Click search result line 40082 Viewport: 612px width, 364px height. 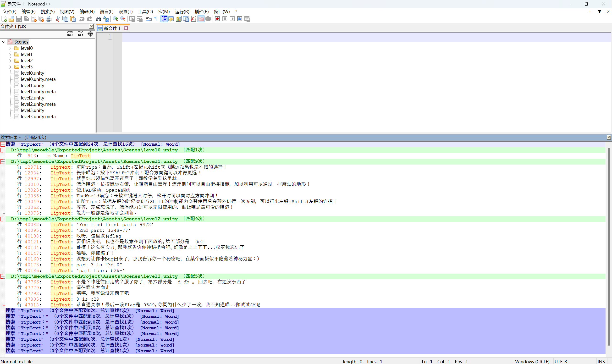coord(305,224)
